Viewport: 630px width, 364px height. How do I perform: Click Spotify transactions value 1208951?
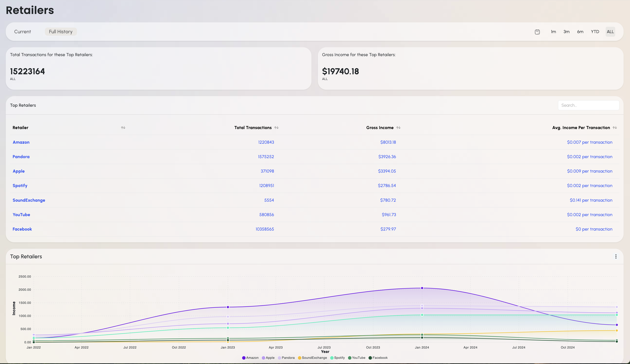(x=266, y=186)
